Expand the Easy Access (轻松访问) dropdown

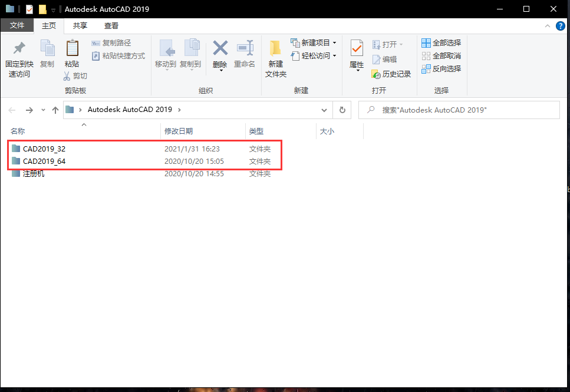[x=335, y=56]
